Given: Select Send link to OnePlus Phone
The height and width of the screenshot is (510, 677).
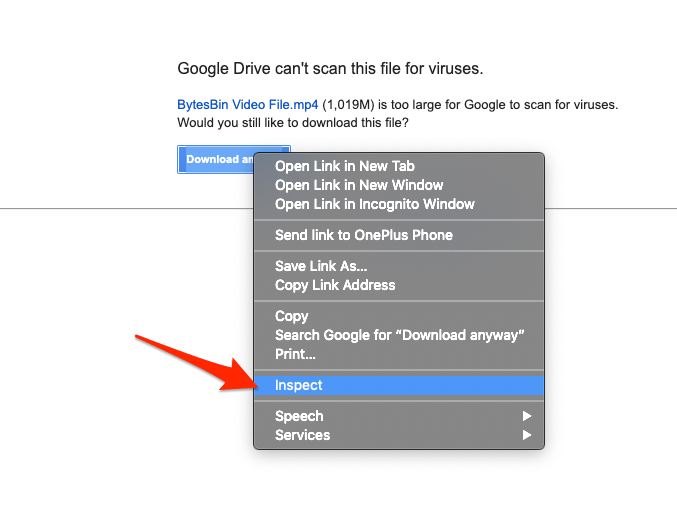Looking at the screenshot, I should coord(399,235).
